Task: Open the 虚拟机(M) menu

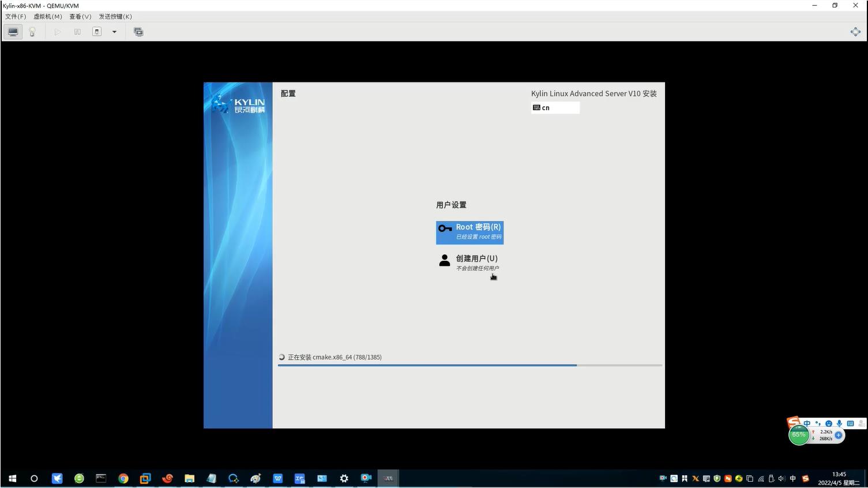Action: coord(48,17)
